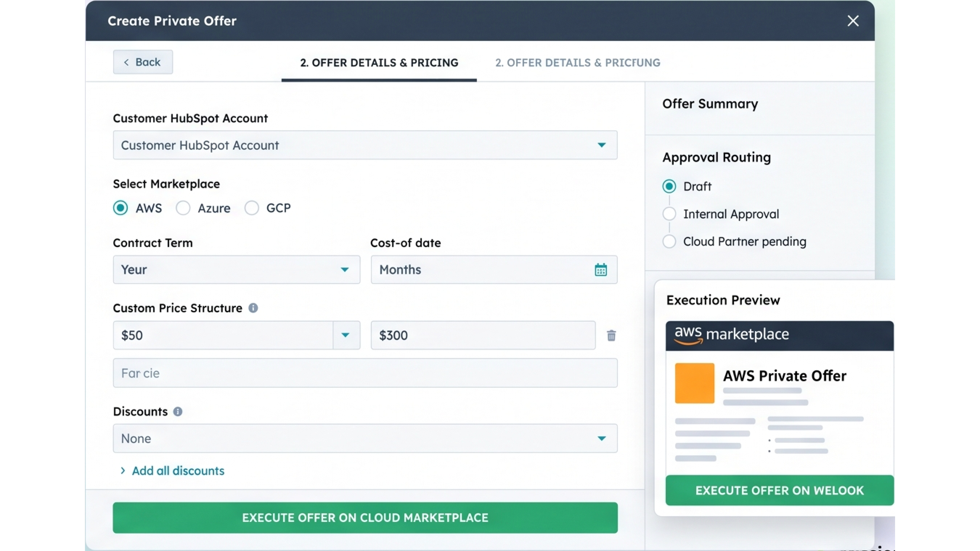Select the AWS marketplace radio button
The height and width of the screenshot is (551, 980).
point(121,208)
